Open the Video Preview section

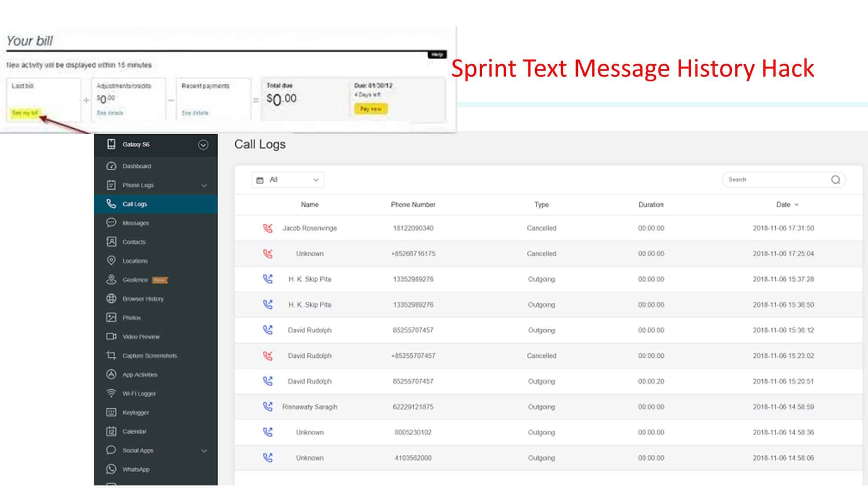coord(140,337)
